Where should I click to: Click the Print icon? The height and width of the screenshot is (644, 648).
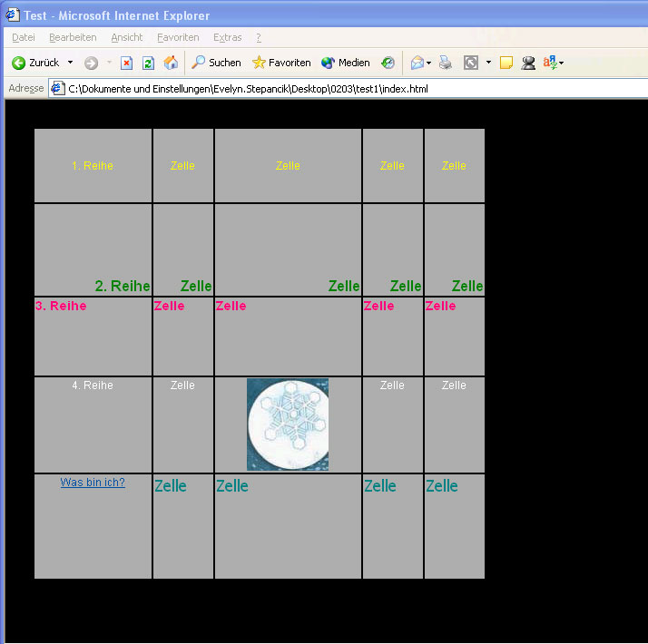(x=446, y=63)
